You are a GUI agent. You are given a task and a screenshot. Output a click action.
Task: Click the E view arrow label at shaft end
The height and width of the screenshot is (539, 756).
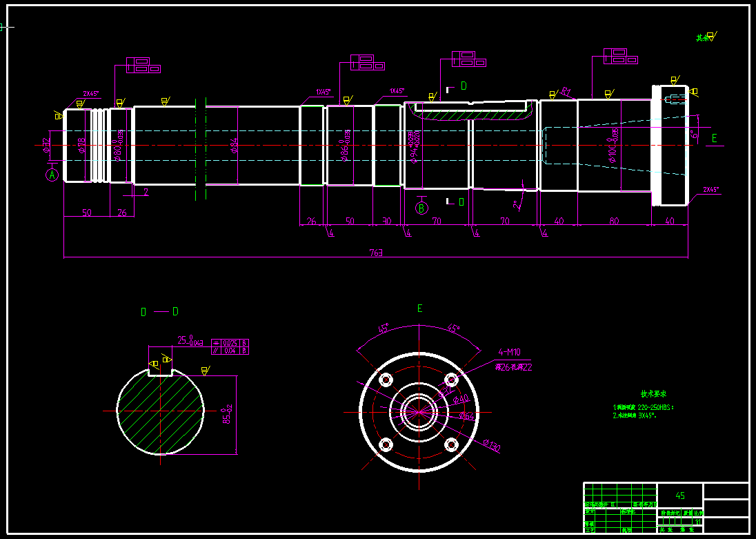coord(715,139)
